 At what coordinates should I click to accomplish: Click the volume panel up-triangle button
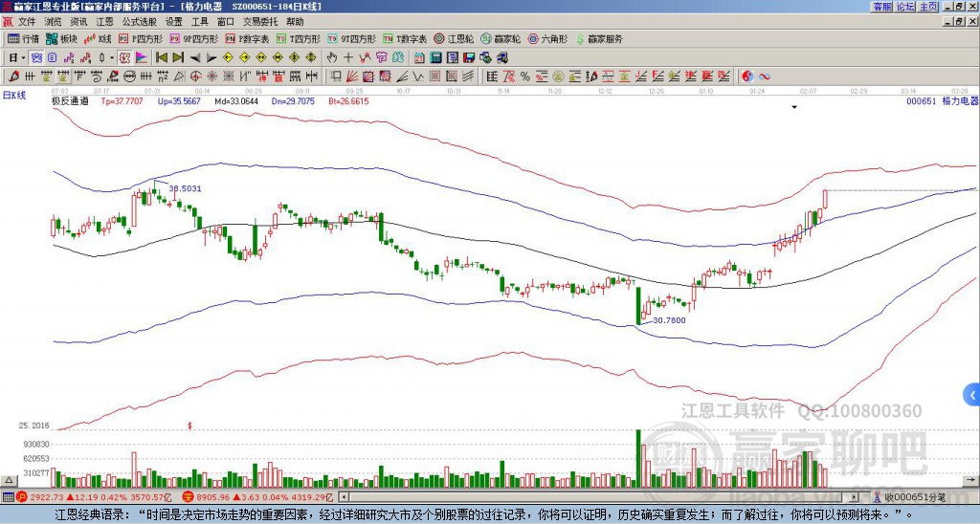point(9,480)
